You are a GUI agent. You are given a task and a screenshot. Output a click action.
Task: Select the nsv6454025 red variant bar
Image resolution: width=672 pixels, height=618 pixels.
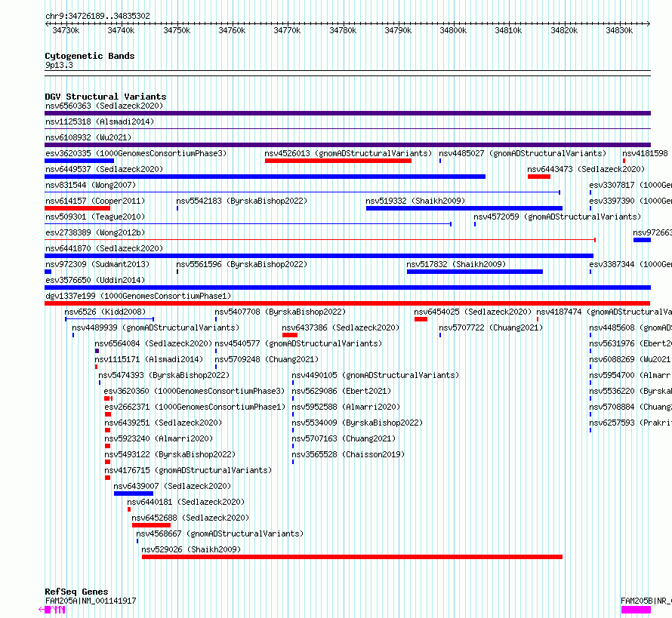[x=421, y=319]
